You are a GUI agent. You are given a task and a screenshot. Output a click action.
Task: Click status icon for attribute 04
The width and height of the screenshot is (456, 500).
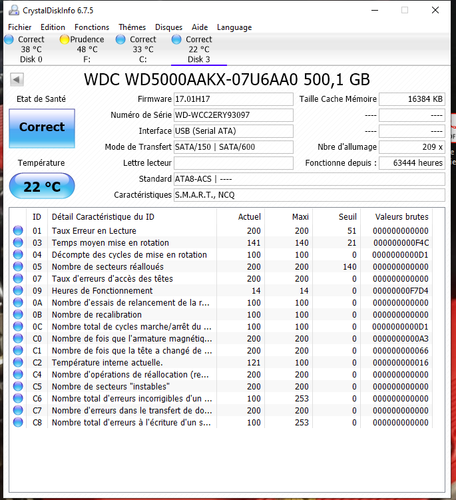click(x=18, y=254)
